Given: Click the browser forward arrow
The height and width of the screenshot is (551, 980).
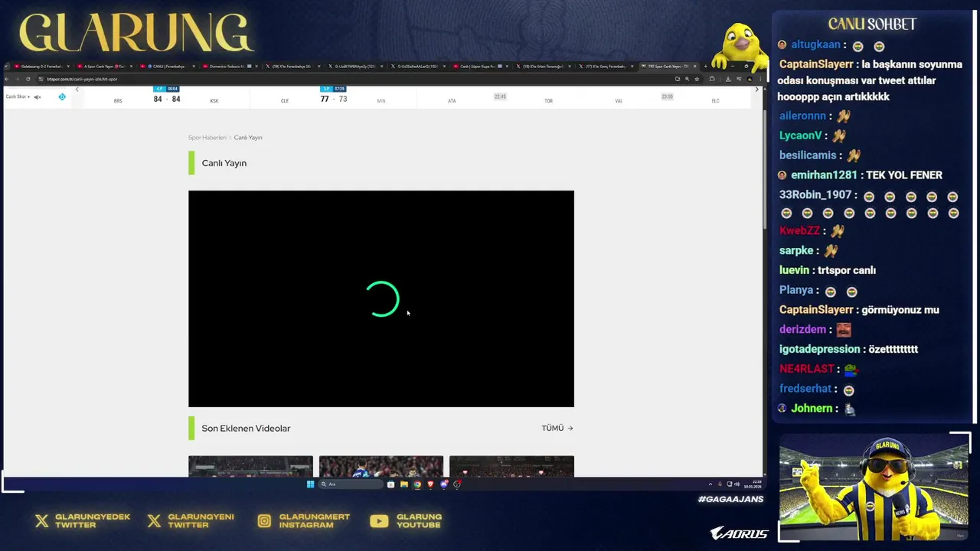Looking at the screenshot, I should pos(17,79).
